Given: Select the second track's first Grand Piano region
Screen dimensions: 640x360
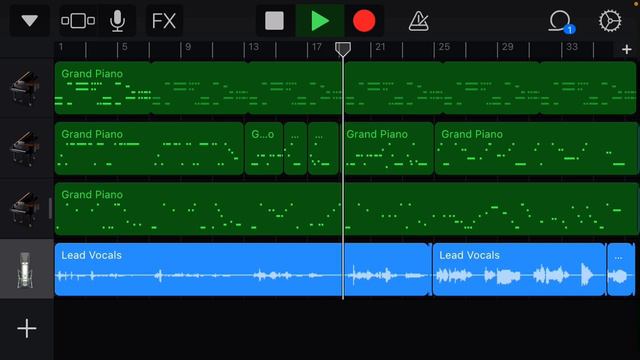Looking at the screenshot, I should point(149,148).
